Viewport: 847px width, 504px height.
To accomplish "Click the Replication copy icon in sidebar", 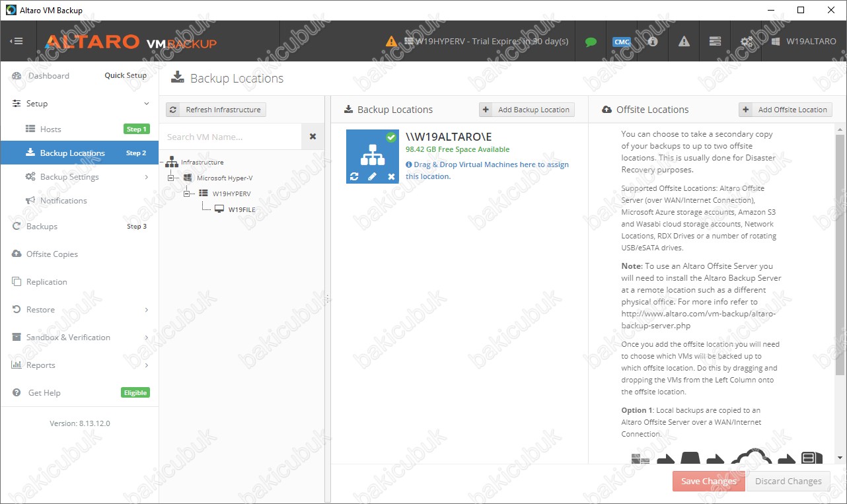I will 17,281.
